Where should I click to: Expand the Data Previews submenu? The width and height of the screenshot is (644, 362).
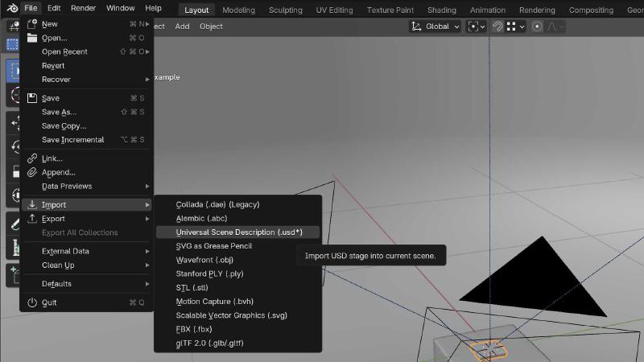[x=87, y=187]
